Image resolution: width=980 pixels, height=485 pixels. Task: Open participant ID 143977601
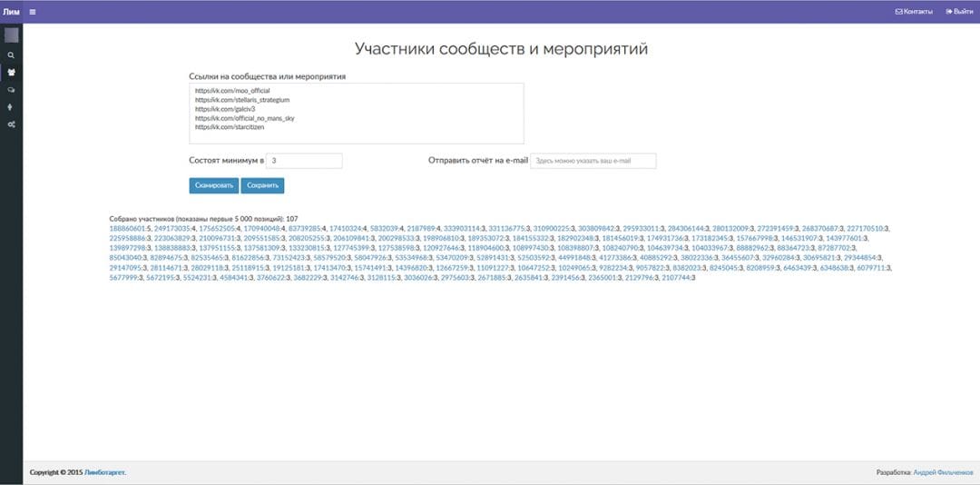coord(845,239)
